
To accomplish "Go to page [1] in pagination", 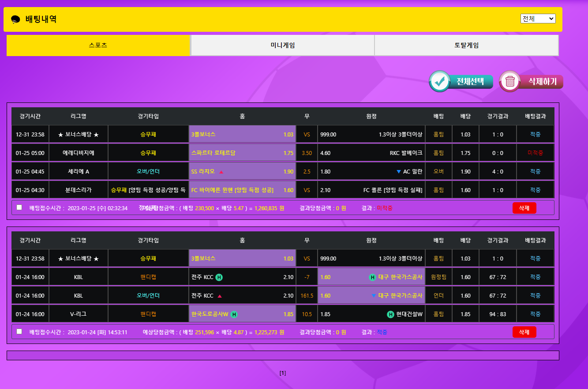I will click(283, 373).
